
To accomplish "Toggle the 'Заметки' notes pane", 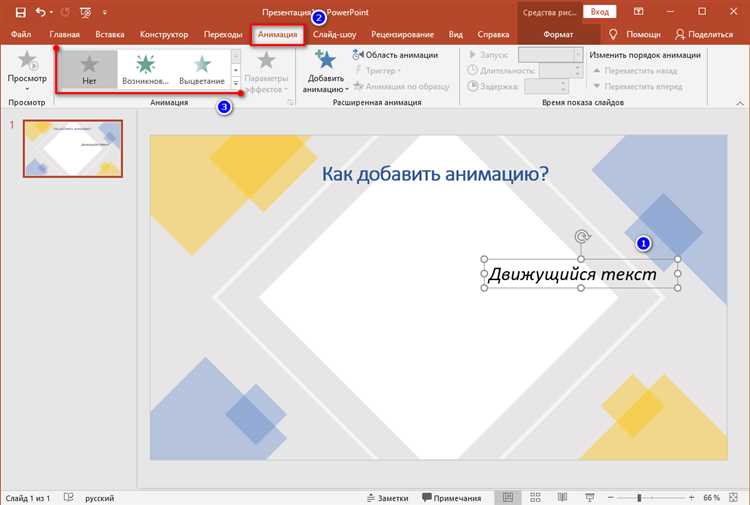I will tap(387, 497).
